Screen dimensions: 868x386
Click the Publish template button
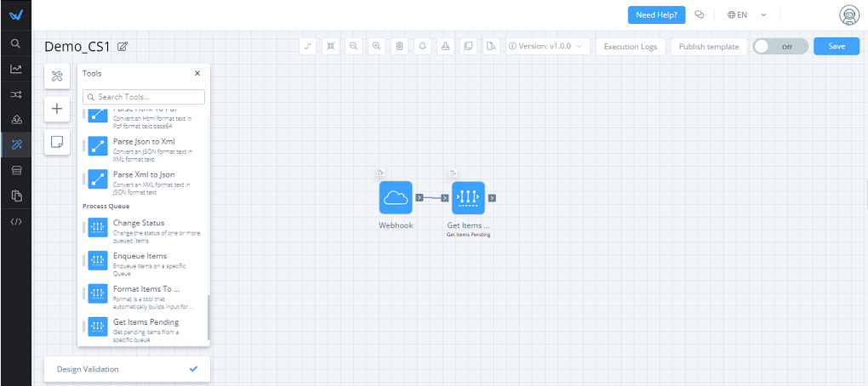pos(709,46)
